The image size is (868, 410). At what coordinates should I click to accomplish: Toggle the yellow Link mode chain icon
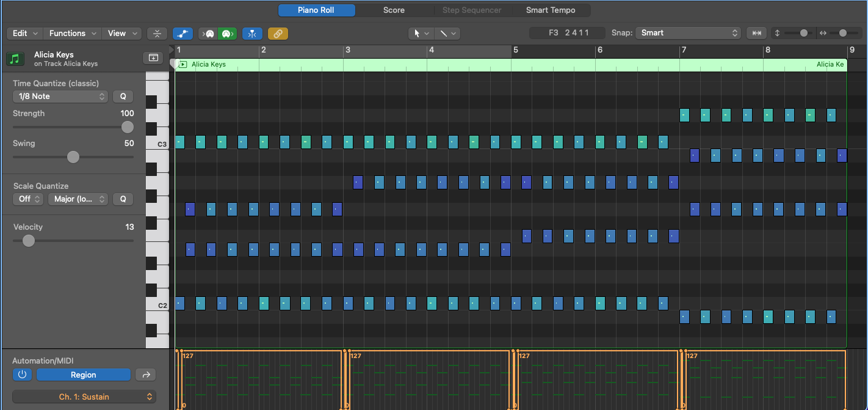pyautogui.click(x=278, y=34)
